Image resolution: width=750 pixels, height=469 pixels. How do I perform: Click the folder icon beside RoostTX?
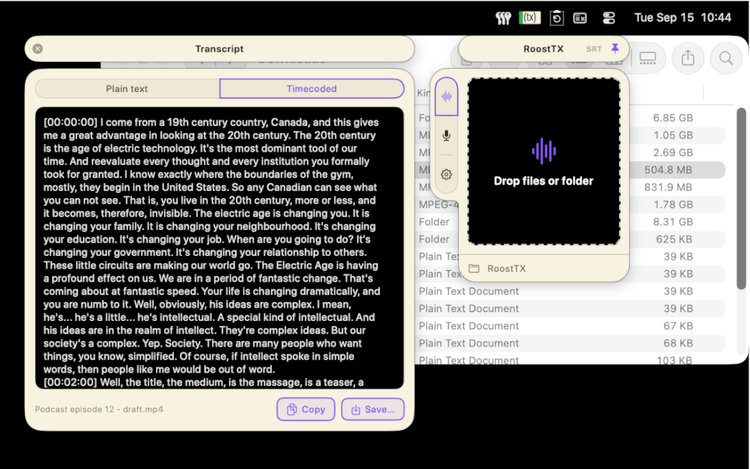point(474,269)
